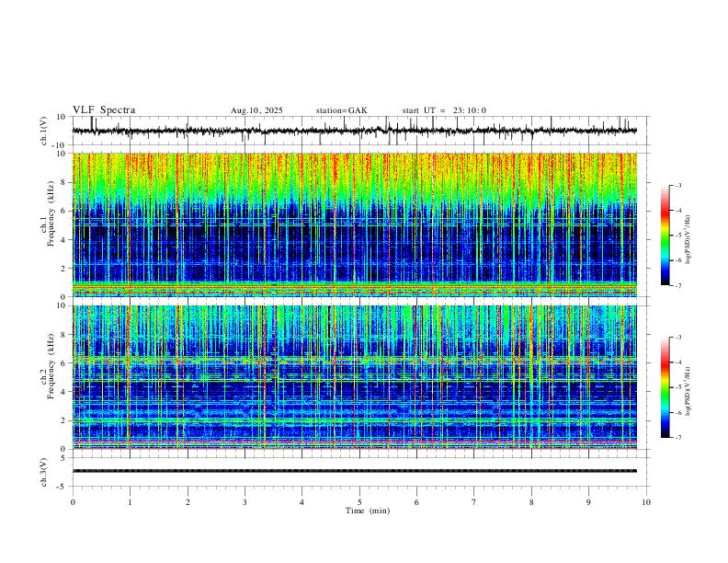Screen dimensions: 728x563
Task: Click the ch.1 "Frequency (kHz)" axis label
Action: coord(51,213)
